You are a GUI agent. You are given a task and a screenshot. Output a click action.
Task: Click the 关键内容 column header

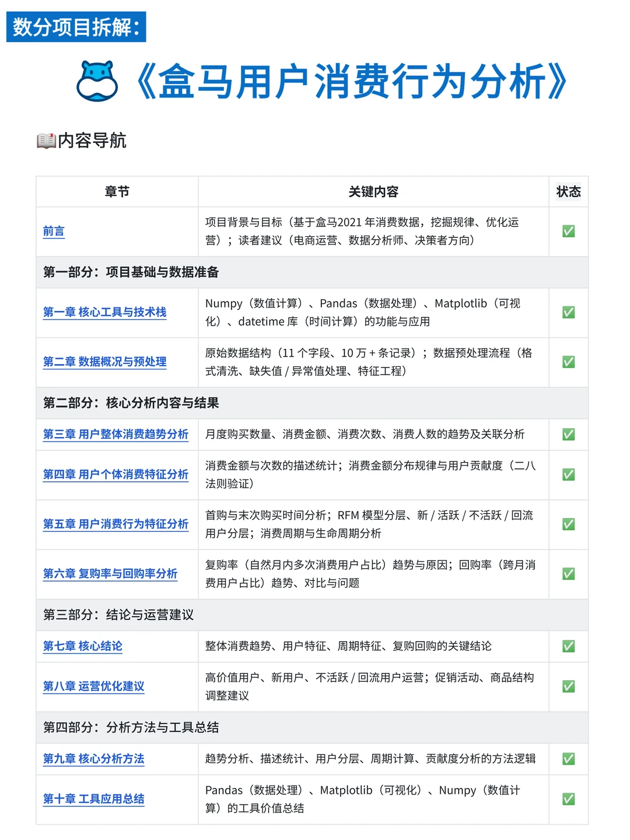point(373,192)
